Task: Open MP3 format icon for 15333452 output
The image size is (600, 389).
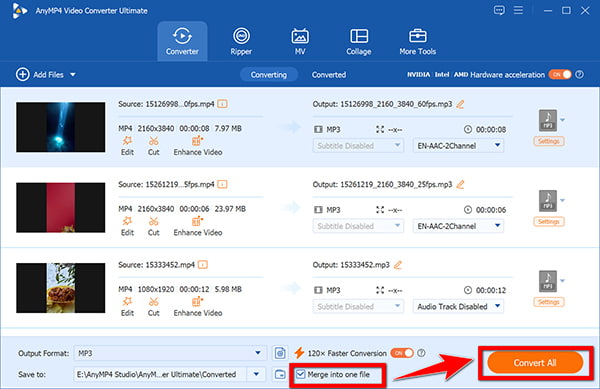Action: (548, 281)
